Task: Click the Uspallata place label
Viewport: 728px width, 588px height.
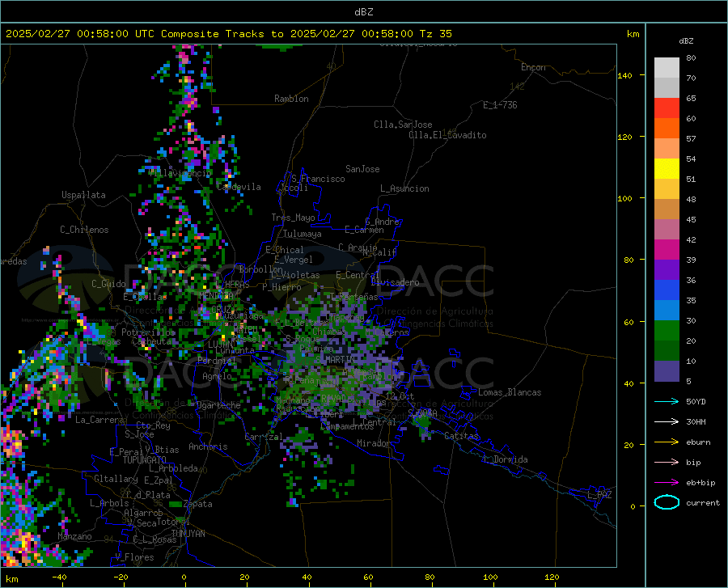Action: point(83,195)
